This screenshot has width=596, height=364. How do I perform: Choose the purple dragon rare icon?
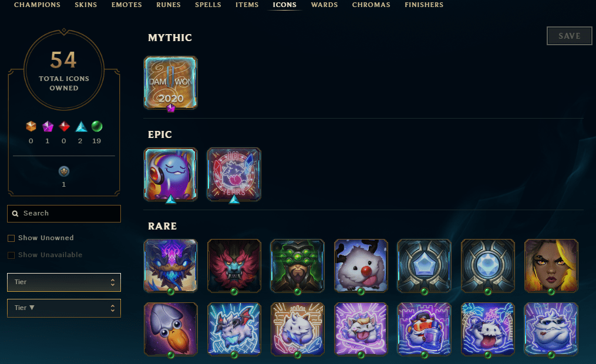coord(171,265)
